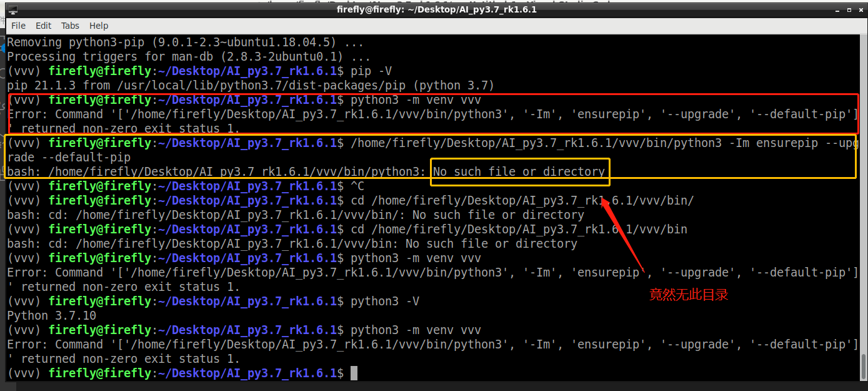Open the Help menu
The height and width of the screenshot is (391, 868).
click(x=99, y=26)
